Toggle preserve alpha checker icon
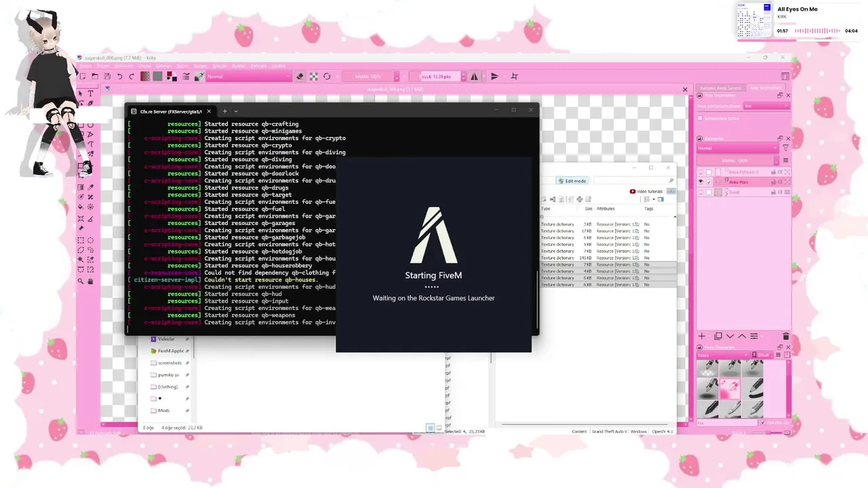Viewport: 868px width, 488px height. (x=313, y=76)
